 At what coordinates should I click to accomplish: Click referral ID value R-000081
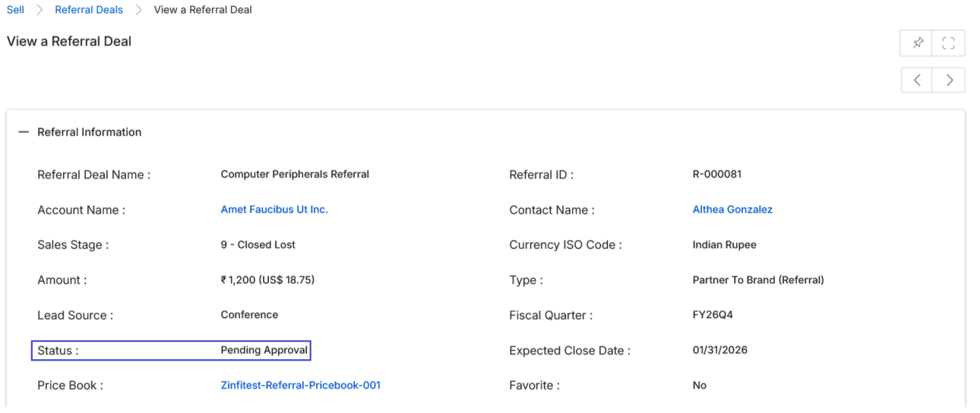pos(717,175)
